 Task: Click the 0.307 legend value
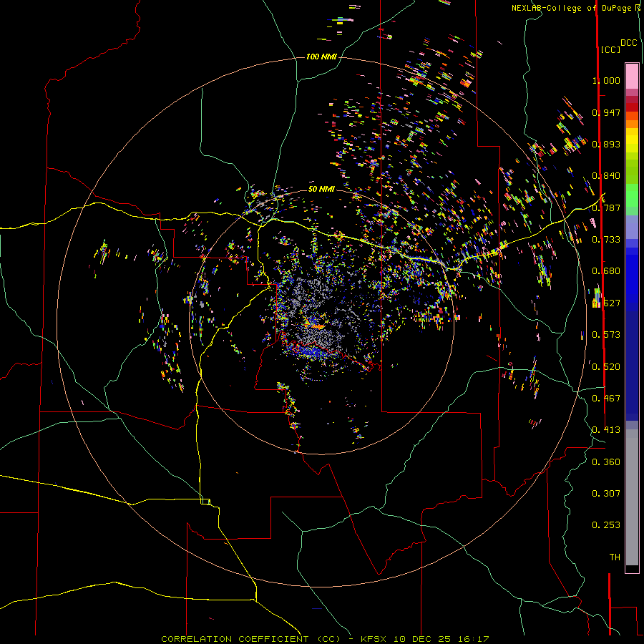(606, 494)
